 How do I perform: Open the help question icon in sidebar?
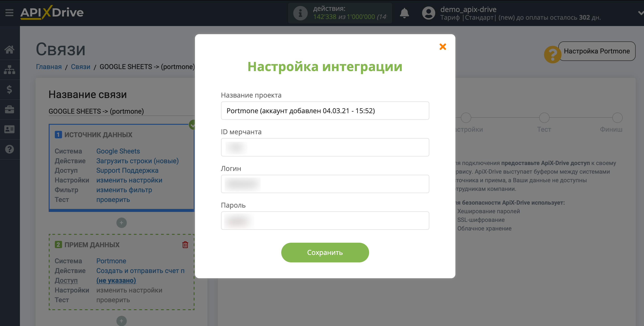(10, 149)
